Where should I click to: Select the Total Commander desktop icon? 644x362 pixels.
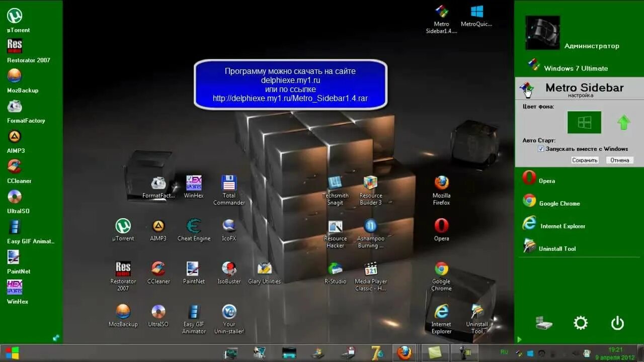click(x=229, y=190)
